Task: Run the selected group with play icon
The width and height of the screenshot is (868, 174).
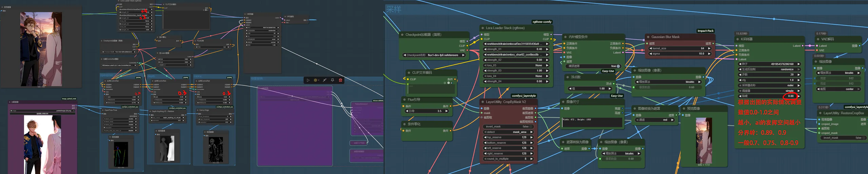Action: [308, 80]
